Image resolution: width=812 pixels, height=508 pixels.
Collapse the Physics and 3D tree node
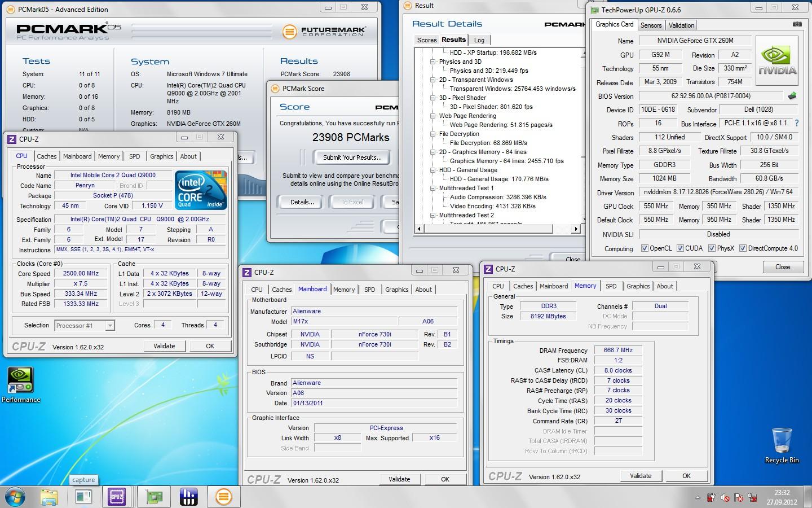tap(433, 62)
